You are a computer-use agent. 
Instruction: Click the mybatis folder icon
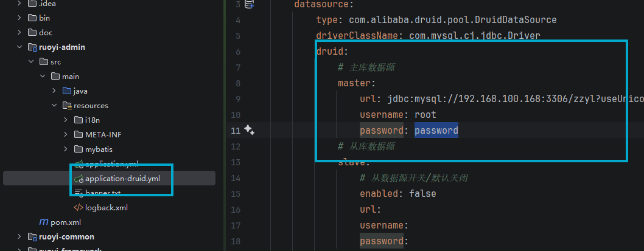pyautogui.click(x=79, y=150)
